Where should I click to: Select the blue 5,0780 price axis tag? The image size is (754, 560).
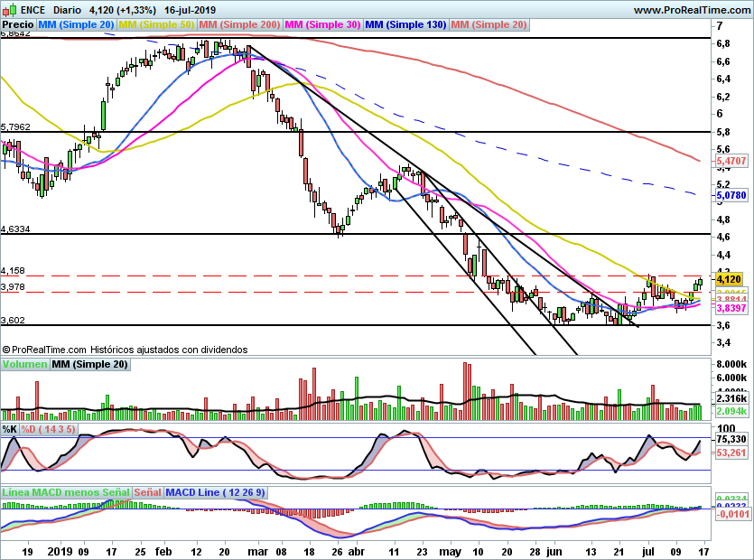(731, 194)
